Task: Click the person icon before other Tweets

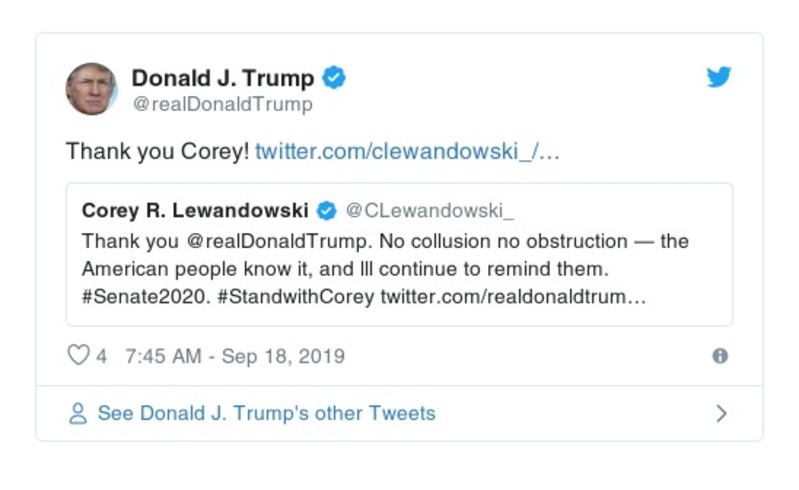Action: (x=77, y=413)
